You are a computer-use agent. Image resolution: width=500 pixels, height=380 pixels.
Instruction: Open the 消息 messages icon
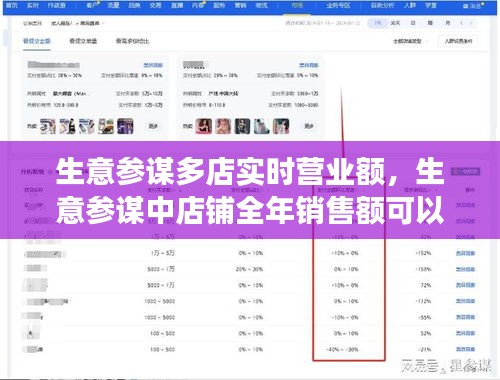[x=472, y=6]
